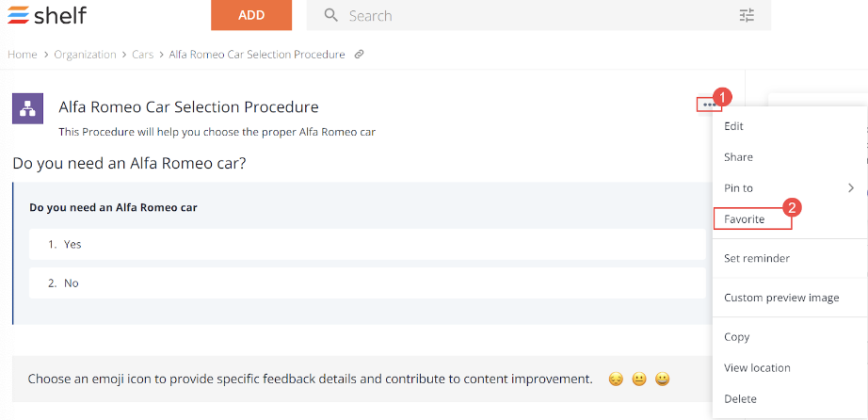This screenshot has width=868, height=420.
Task: Select Custom preview image option
Action: (x=781, y=298)
